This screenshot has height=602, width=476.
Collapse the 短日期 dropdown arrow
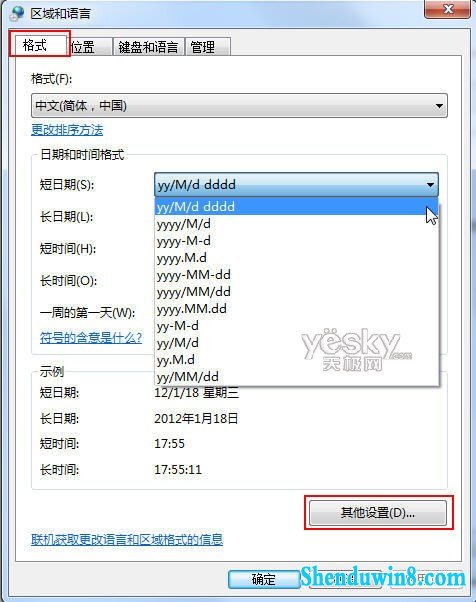[x=430, y=185]
